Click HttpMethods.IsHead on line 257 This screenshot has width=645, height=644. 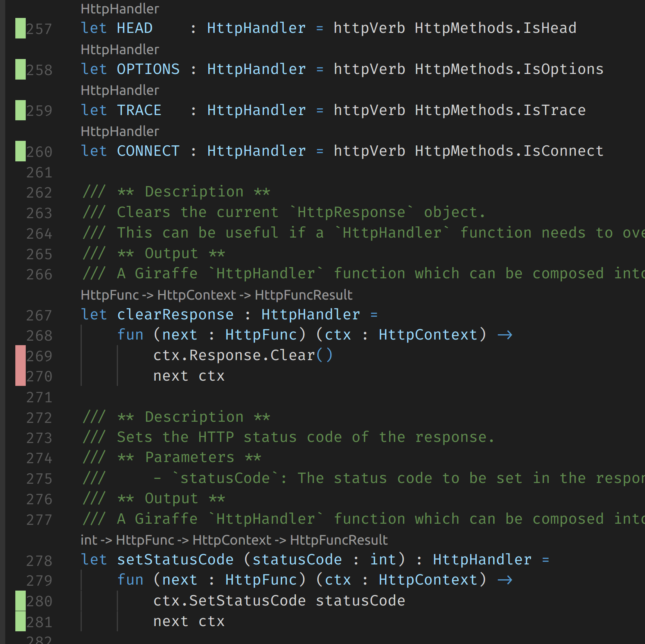(x=496, y=28)
